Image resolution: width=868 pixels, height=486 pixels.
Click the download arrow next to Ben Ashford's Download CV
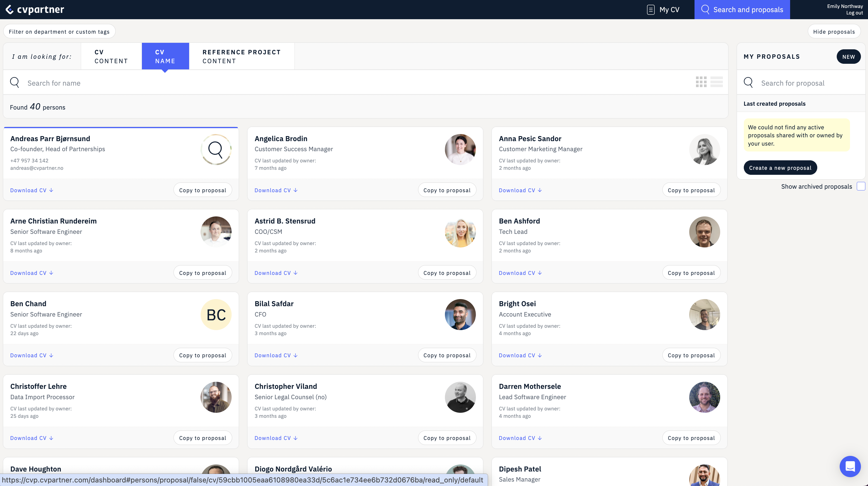541,273
